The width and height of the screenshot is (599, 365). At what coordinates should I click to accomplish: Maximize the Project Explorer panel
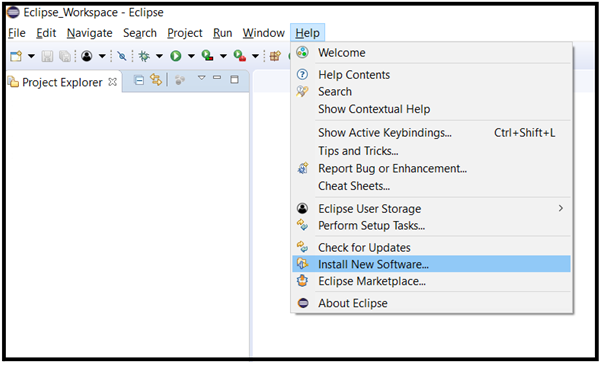[235, 79]
